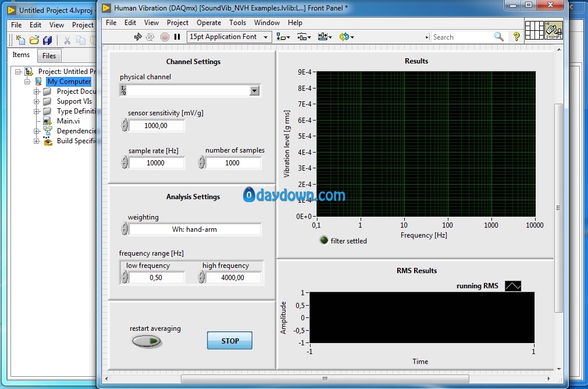Click the filter settled LED indicator
The height and width of the screenshot is (389, 588).
click(x=324, y=241)
